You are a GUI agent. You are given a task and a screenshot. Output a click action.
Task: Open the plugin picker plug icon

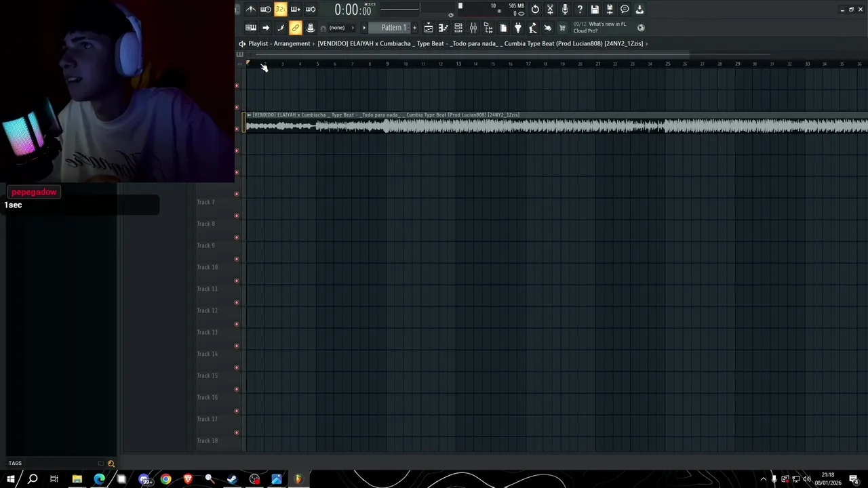point(518,28)
